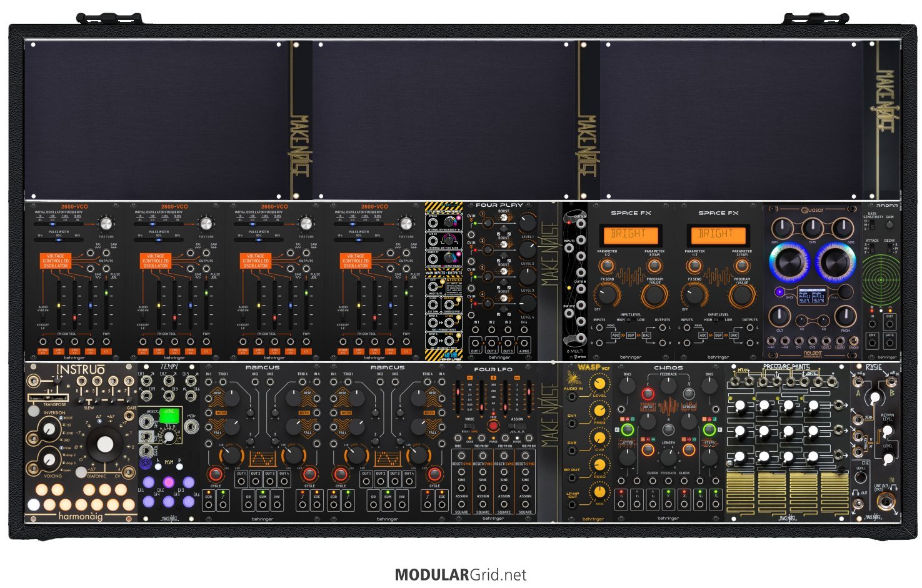Click the OUT1 jack on Four Play
922x588 pixels.
click(476, 343)
